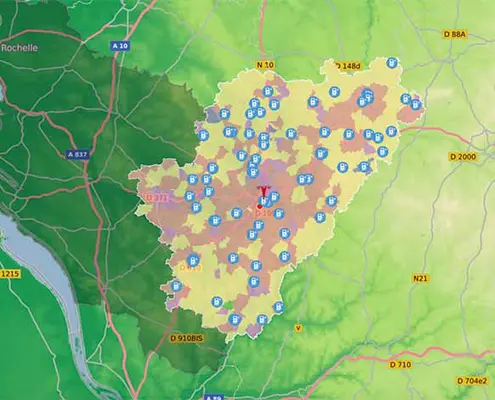495x400 pixels.
Task: Click the D 710 road label
Action: click(x=400, y=364)
